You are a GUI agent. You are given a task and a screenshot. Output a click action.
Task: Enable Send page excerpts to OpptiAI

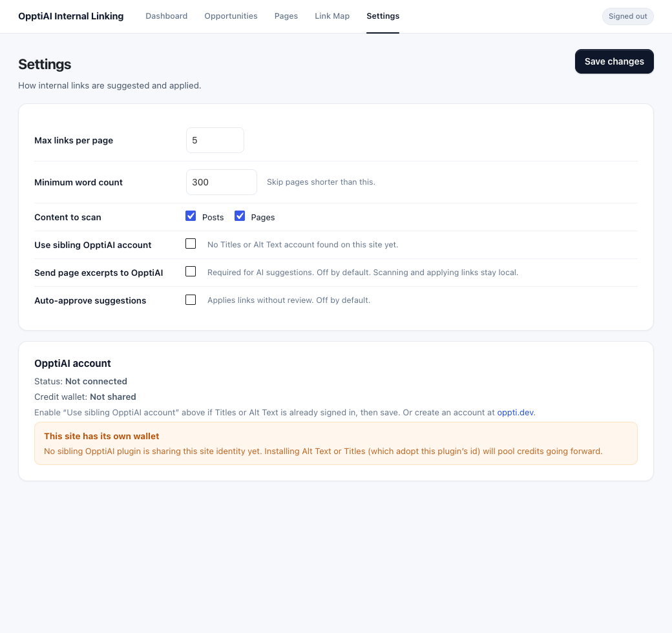190,271
